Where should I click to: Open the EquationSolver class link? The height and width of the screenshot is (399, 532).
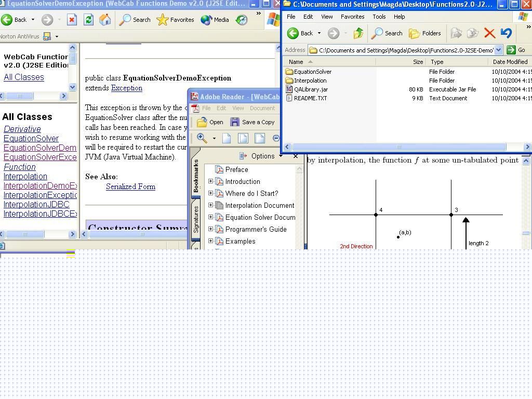31,138
